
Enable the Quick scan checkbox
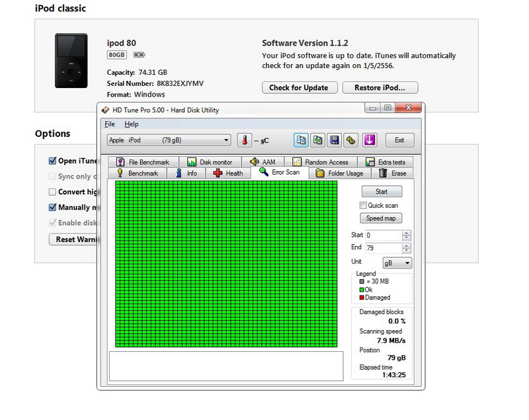pos(363,206)
